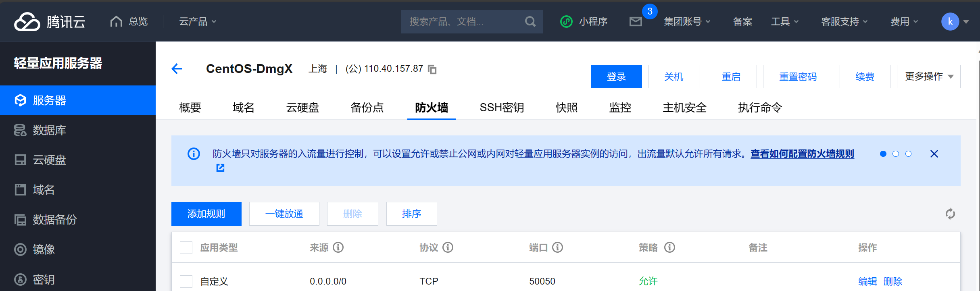Image resolution: width=980 pixels, height=291 pixels.
Task: Select all rules with header checkbox
Action: (186, 247)
